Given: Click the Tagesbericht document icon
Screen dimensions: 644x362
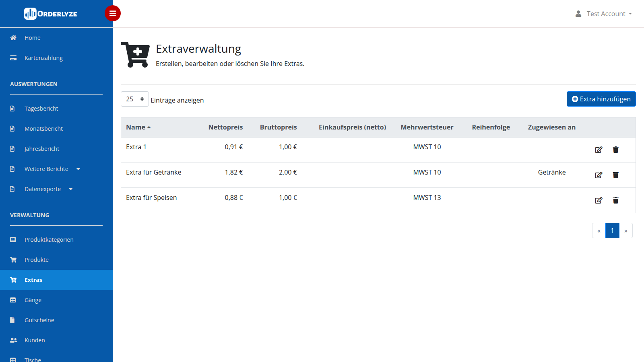Looking at the screenshot, I should coord(12,109).
